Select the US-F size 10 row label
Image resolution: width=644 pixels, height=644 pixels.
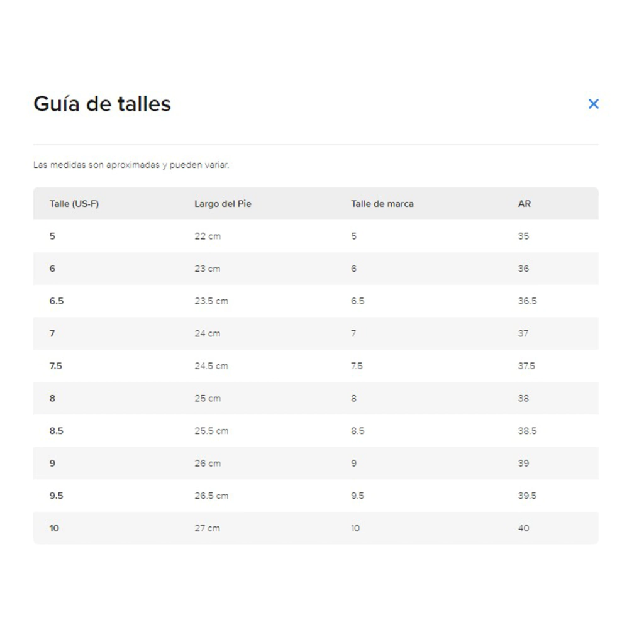coord(54,528)
